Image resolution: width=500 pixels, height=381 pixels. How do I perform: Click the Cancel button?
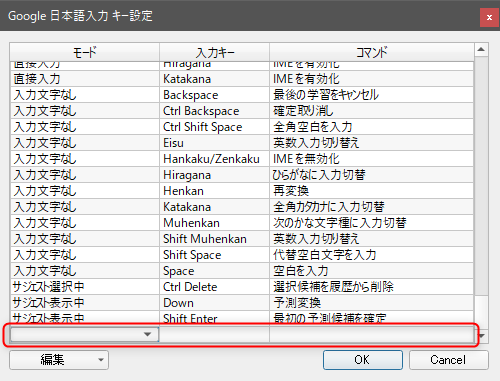point(449,360)
